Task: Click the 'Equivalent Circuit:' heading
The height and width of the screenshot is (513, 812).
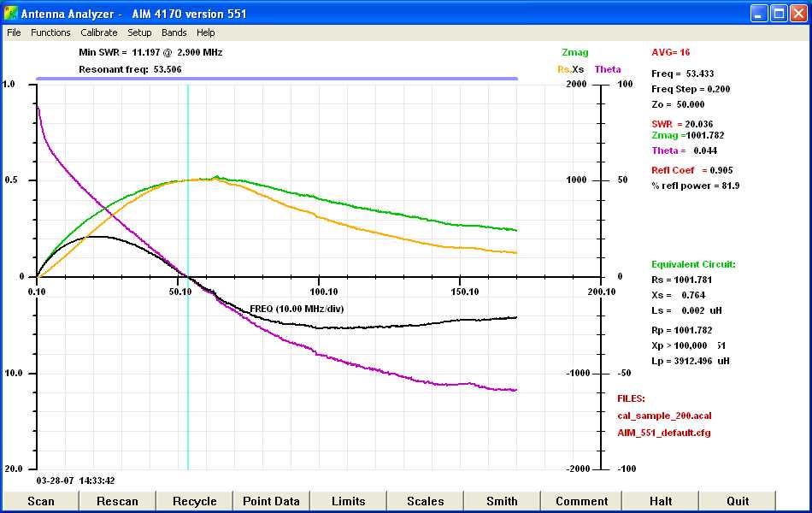Action: (693, 264)
